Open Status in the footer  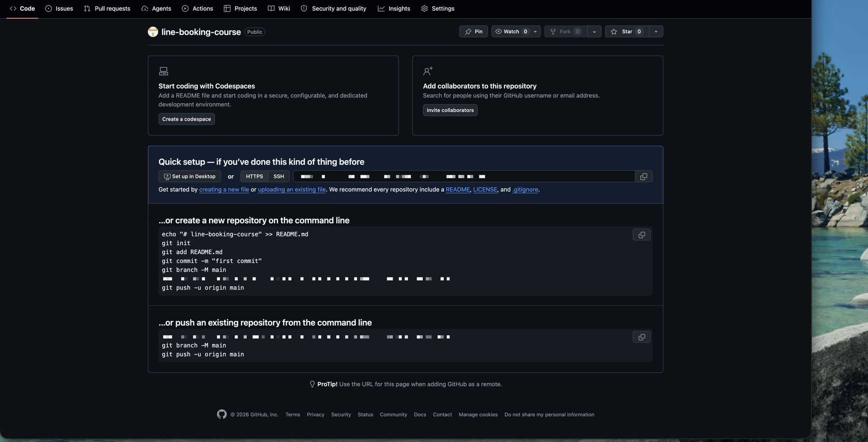[x=366, y=415]
